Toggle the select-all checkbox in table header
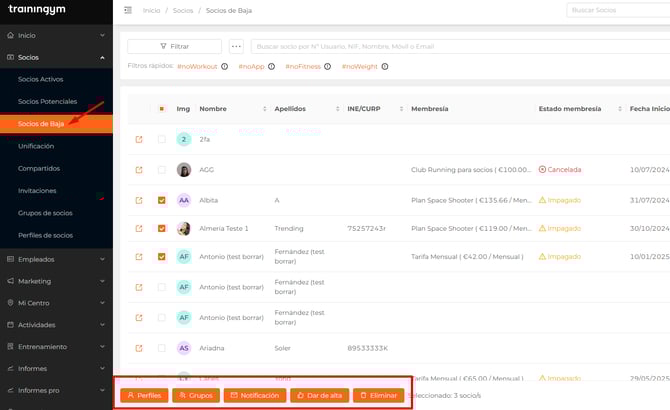Screen dimensions: 670x410 pos(162,109)
